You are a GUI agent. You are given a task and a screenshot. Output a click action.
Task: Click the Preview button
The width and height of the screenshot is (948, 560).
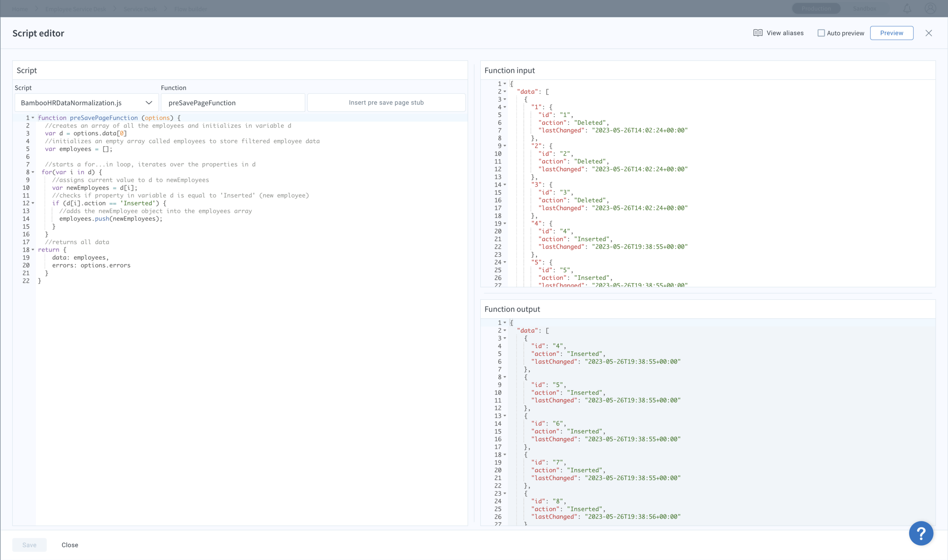click(891, 33)
